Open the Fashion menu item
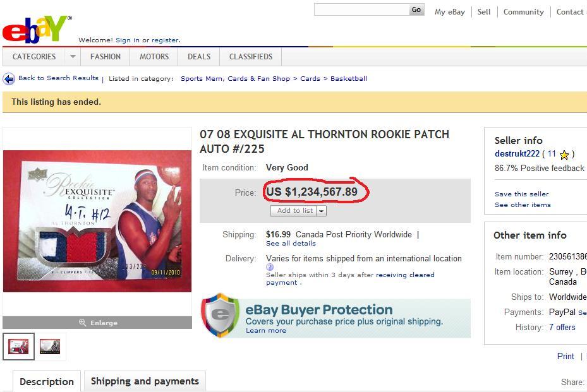 pyautogui.click(x=106, y=56)
